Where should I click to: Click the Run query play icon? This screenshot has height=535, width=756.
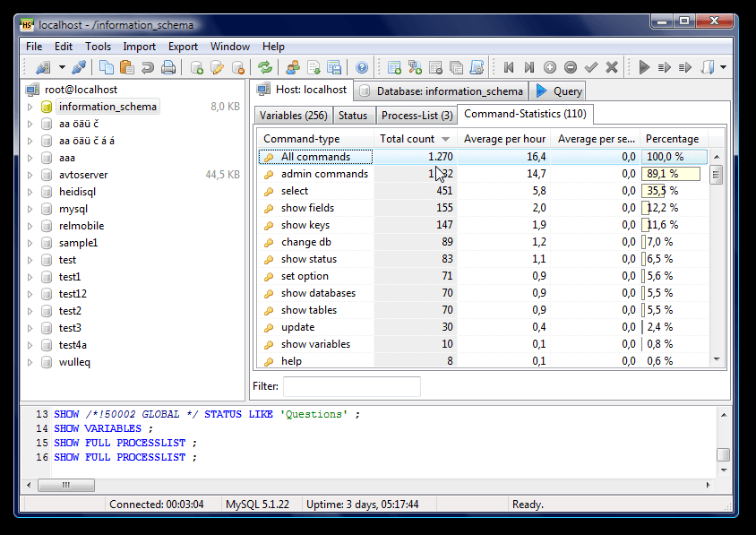643,67
